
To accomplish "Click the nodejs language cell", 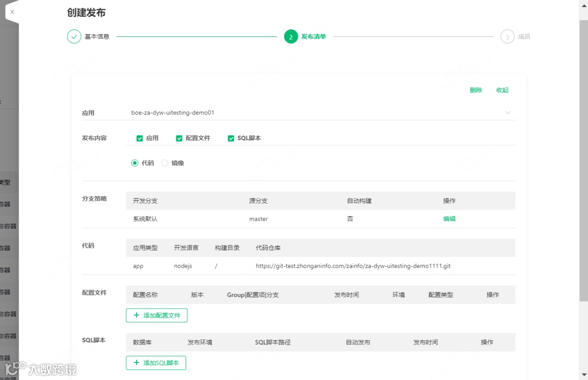I will coord(183,266).
